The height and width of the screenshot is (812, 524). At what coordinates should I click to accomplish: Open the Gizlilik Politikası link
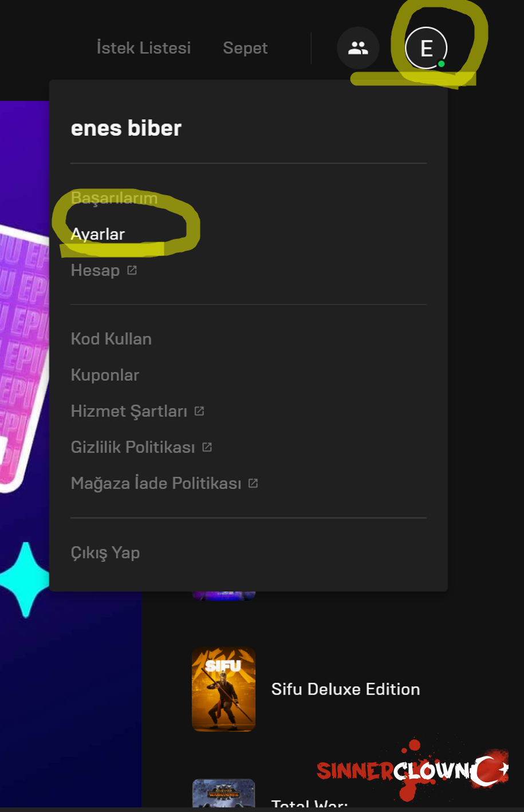pyautogui.click(x=133, y=447)
